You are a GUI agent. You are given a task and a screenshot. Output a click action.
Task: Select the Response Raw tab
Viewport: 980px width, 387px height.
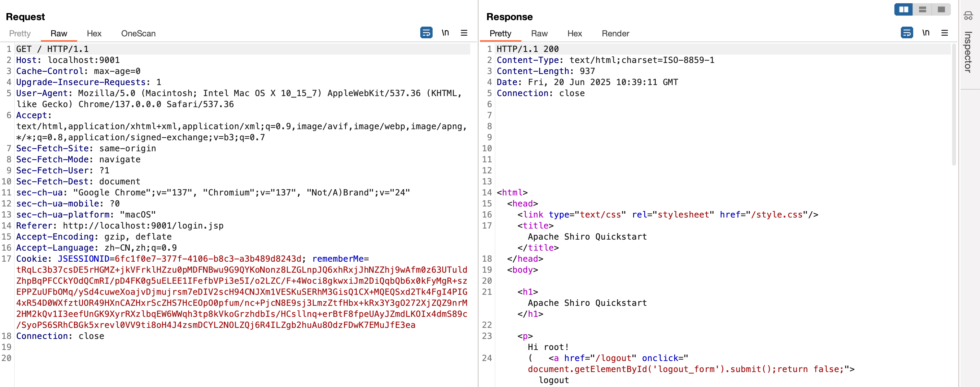(x=539, y=33)
